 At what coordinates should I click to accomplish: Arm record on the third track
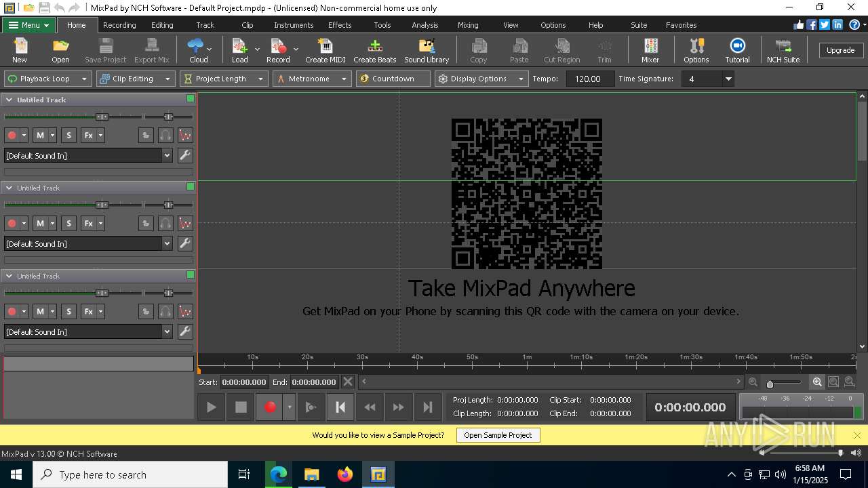(x=12, y=311)
